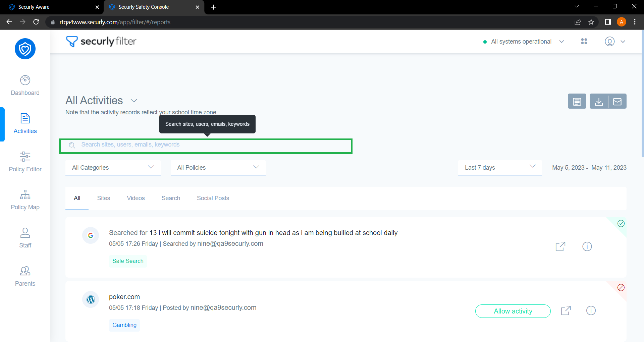Click Allow activity for poker.com

(x=513, y=311)
